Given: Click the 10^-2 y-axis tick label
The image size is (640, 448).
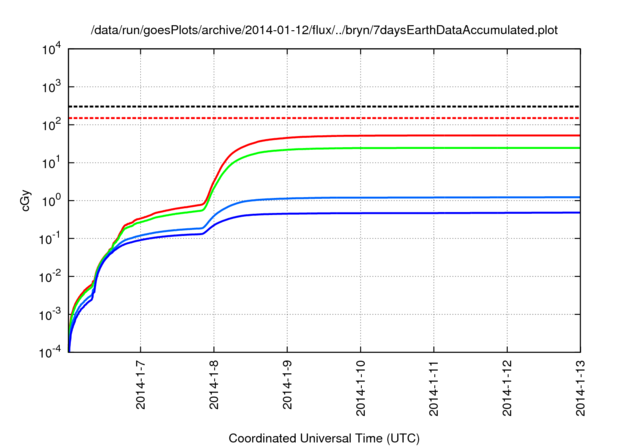Looking at the screenshot, I should pos(50,277).
